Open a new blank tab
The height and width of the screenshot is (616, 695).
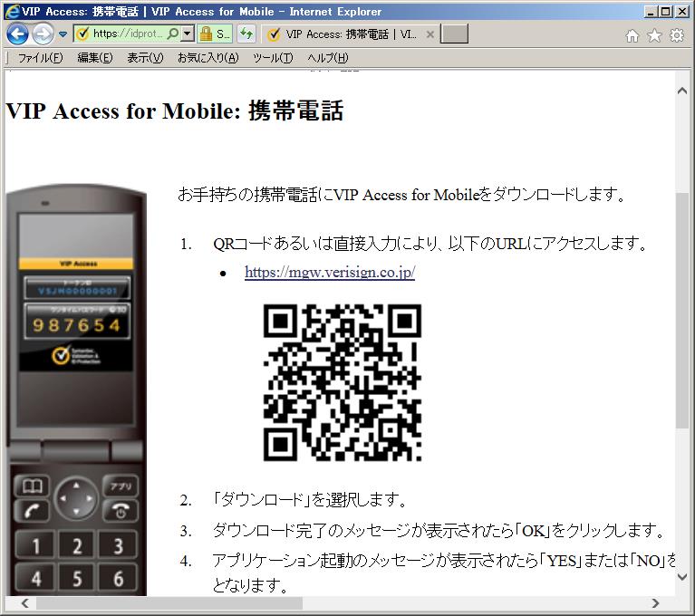pyautogui.click(x=454, y=34)
